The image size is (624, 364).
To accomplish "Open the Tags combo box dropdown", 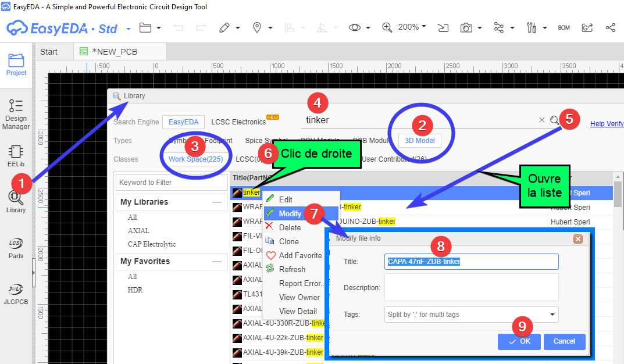I will pos(552,314).
